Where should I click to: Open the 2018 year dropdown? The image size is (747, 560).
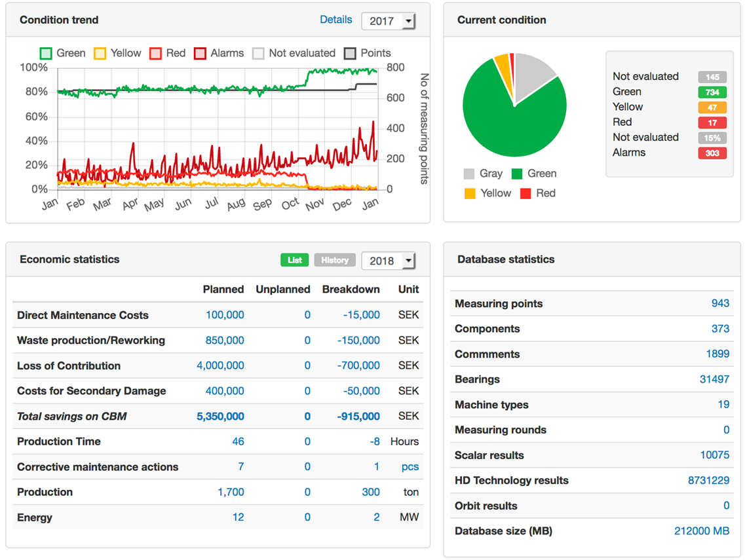pyautogui.click(x=388, y=261)
